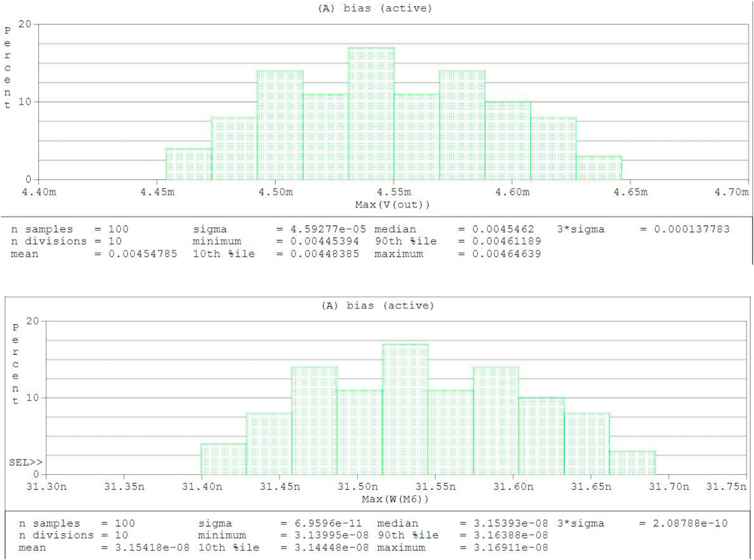Select the Max(V(out)) x-axis label
The height and width of the screenshot is (560, 754).
point(392,205)
